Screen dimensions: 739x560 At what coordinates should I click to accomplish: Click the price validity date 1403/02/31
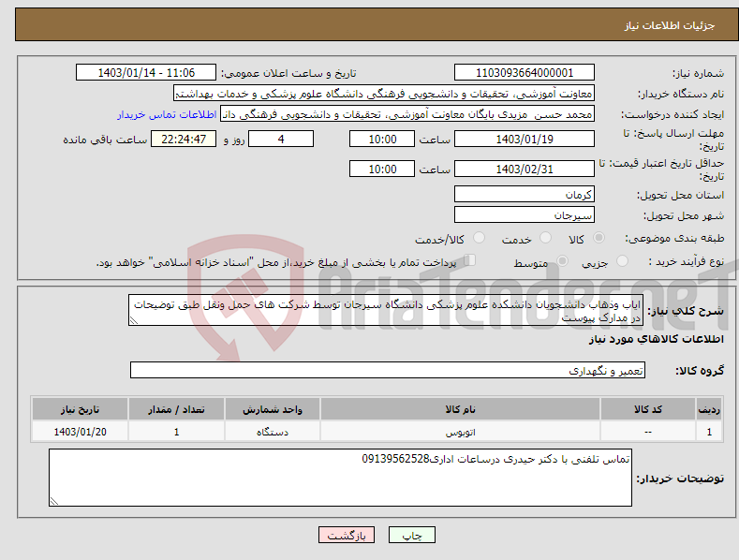(525, 169)
